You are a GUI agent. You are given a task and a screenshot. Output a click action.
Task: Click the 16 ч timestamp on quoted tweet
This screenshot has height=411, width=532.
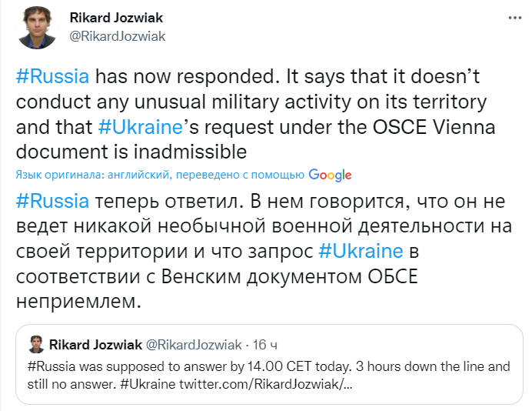[x=265, y=345]
